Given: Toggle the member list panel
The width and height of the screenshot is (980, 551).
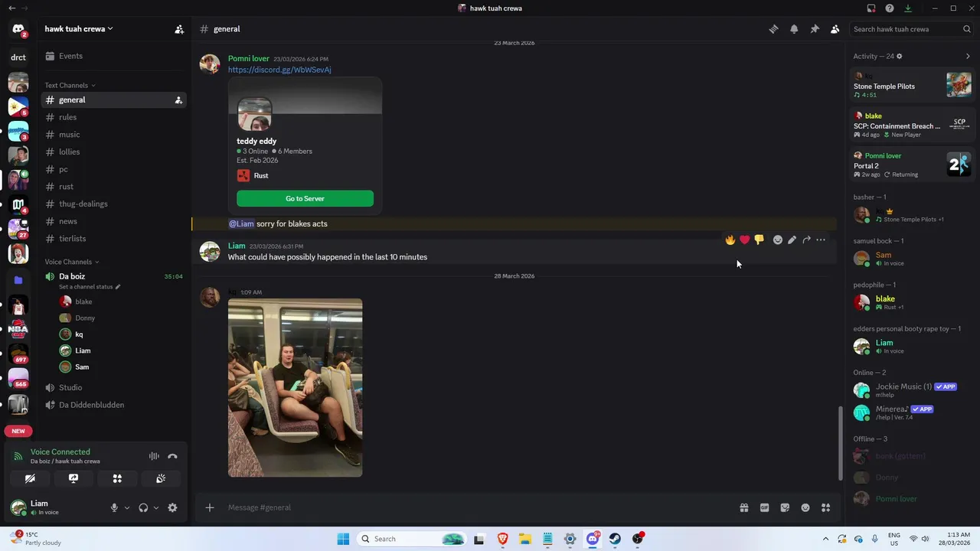Looking at the screenshot, I should pos(835,29).
